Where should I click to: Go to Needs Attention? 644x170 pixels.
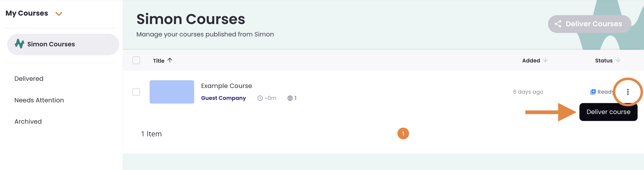(39, 100)
